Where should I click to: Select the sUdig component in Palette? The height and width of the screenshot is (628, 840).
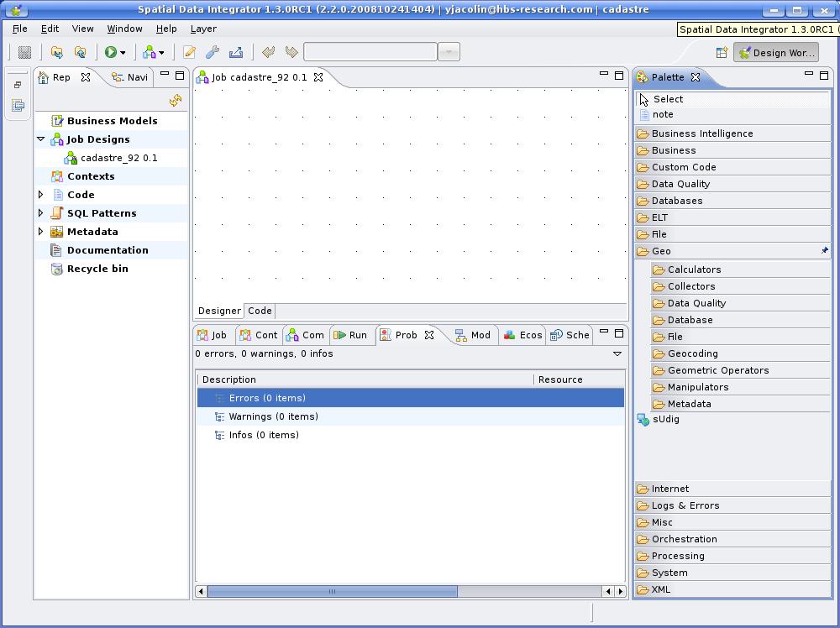[665, 420]
